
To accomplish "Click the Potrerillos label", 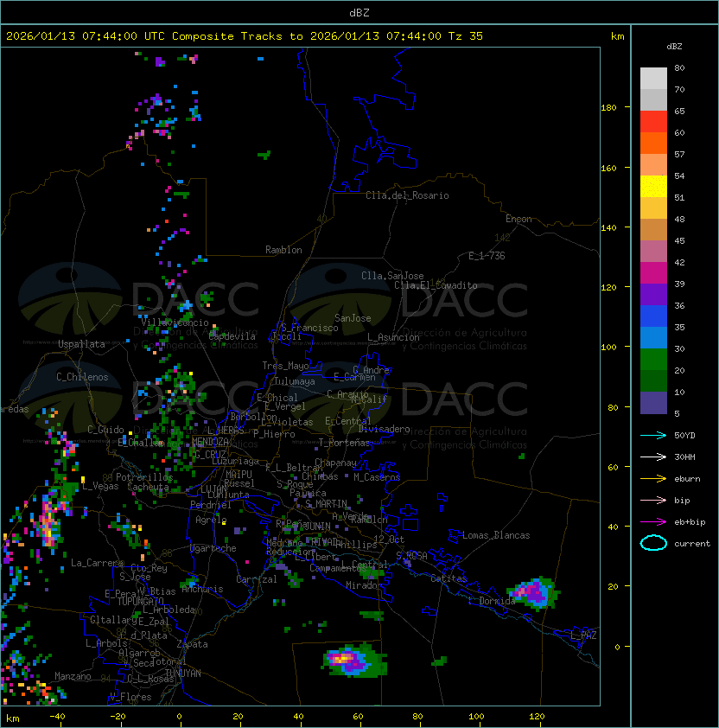I will 144,476.
